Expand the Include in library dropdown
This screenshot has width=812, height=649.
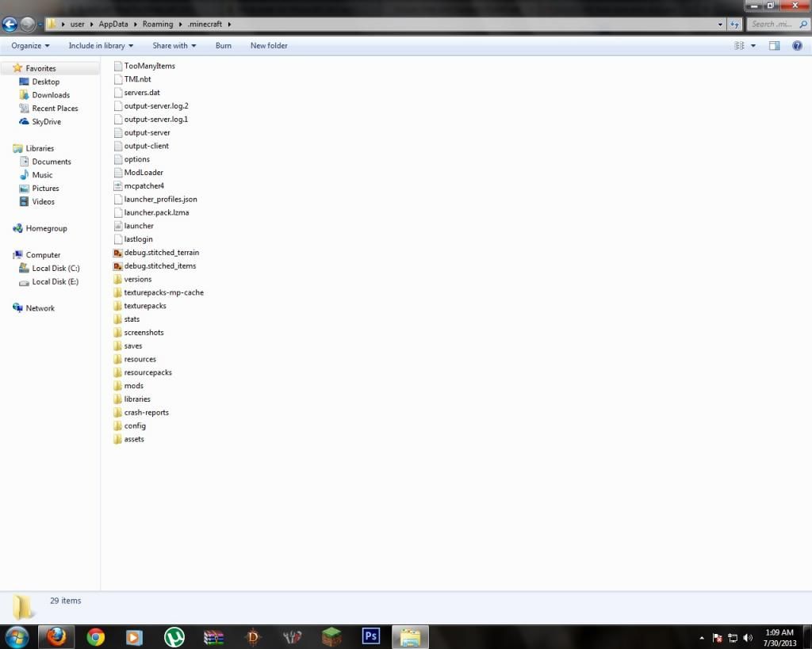[x=101, y=46]
